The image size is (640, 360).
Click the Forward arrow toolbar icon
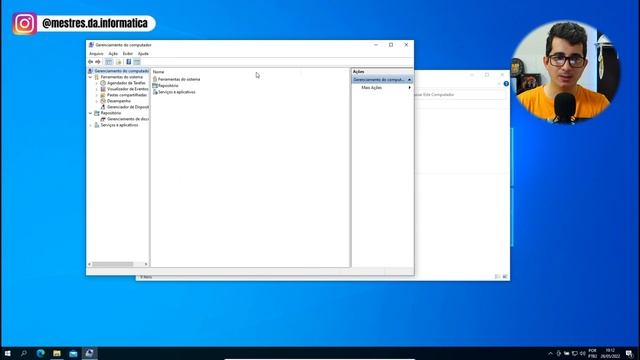coord(98,62)
